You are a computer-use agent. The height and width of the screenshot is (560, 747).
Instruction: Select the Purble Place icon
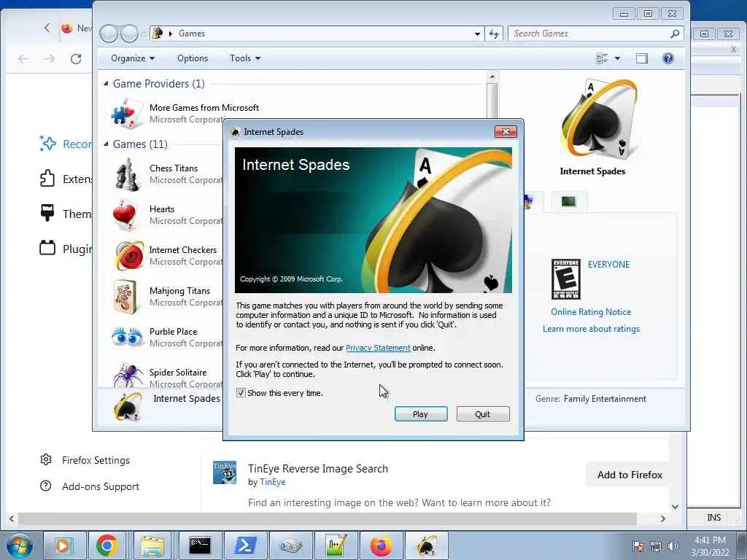pyautogui.click(x=127, y=337)
